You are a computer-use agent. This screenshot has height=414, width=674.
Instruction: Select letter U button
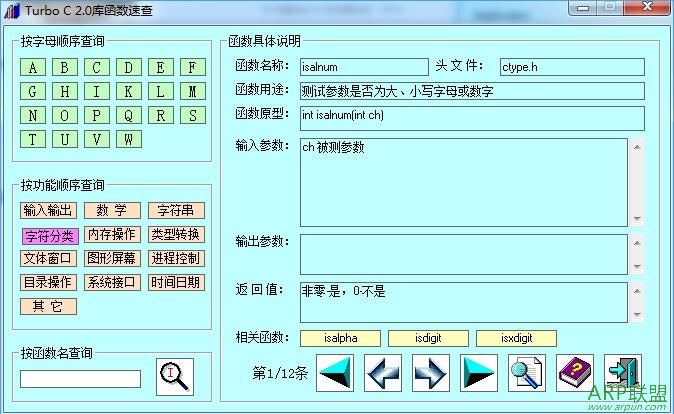pyautogui.click(x=65, y=139)
